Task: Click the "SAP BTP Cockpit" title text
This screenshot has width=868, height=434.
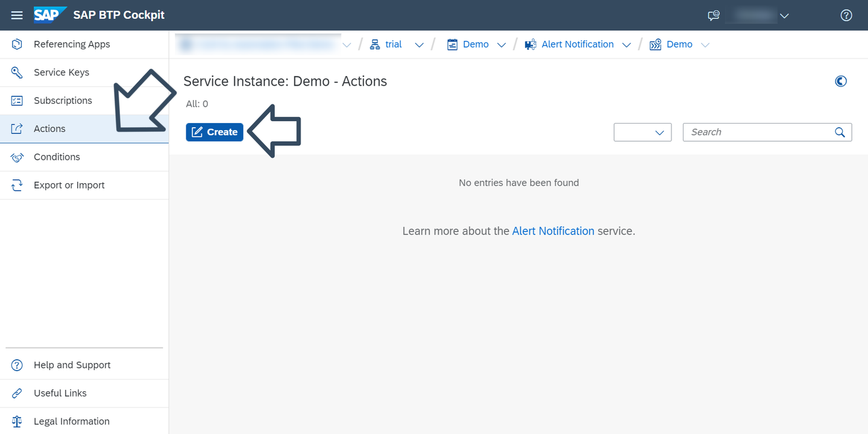Action: tap(119, 15)
